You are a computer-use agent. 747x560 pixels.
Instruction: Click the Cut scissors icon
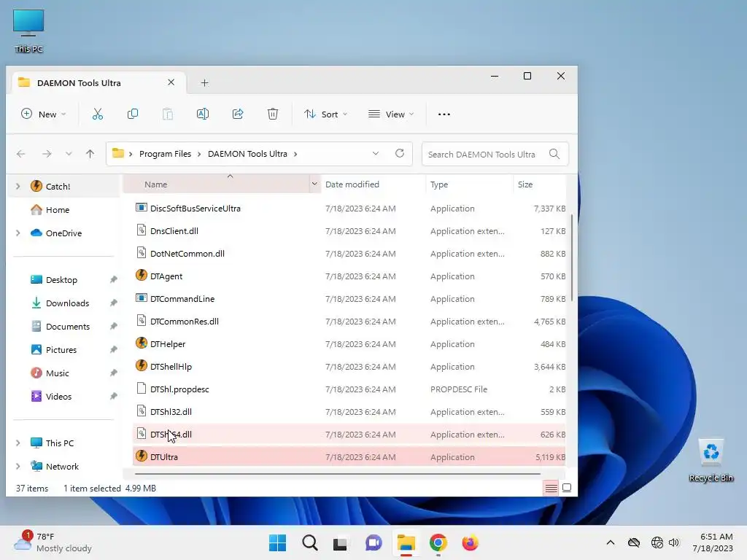(x=98, y=114)
